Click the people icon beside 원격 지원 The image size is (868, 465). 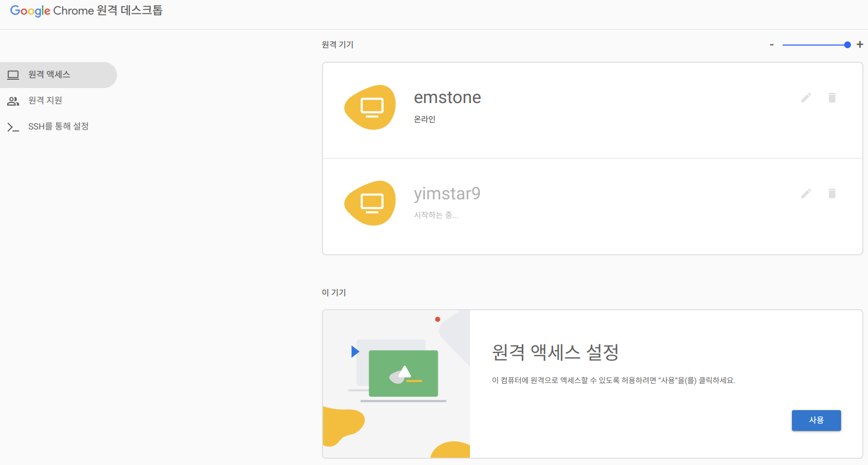tap(13, 101)
